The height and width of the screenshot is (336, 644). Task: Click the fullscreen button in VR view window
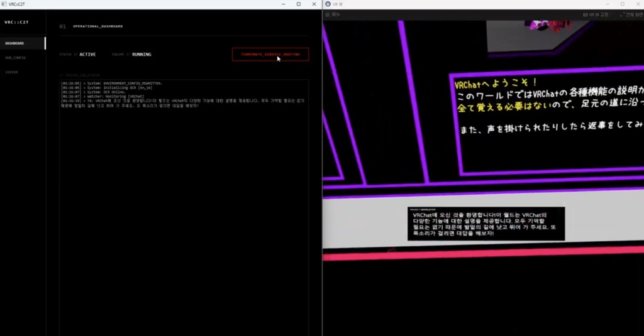point(631,14)
